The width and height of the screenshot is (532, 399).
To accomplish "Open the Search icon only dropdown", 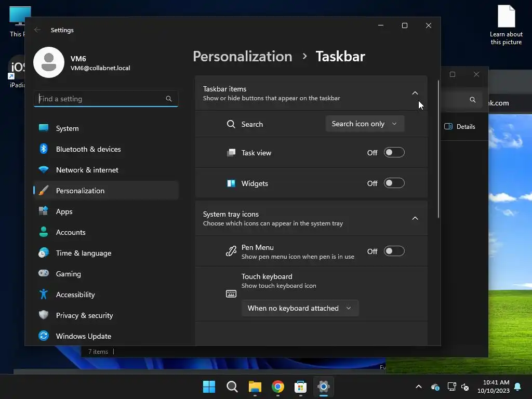I will click(x=365, y=124).
